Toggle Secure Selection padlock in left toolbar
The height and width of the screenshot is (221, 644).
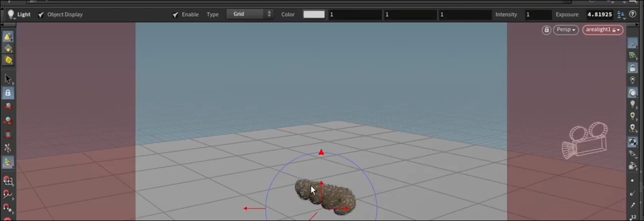click(8, 92)
